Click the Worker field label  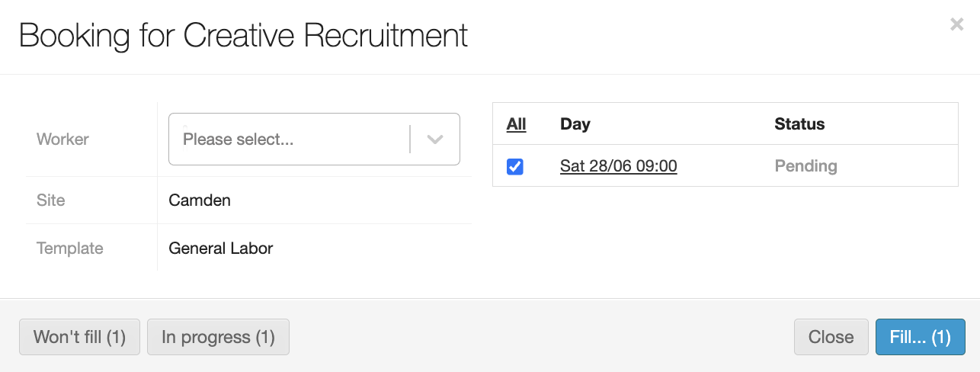(62, 139)
